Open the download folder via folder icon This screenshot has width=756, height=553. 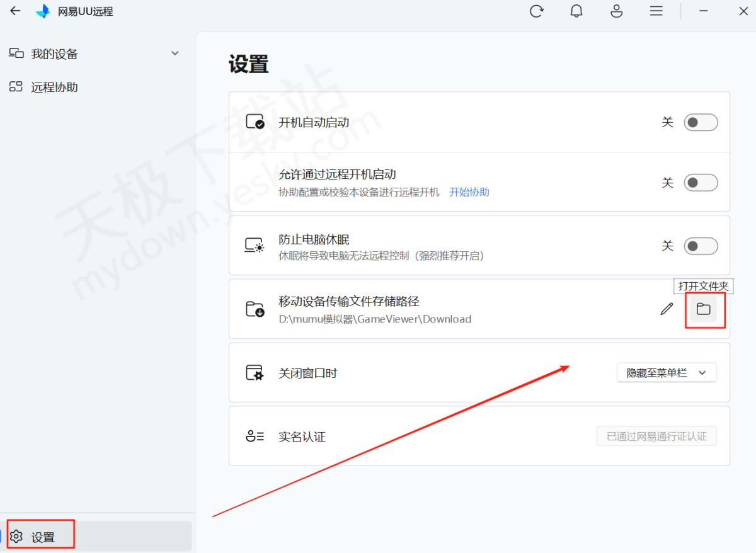tap(703, 309)
